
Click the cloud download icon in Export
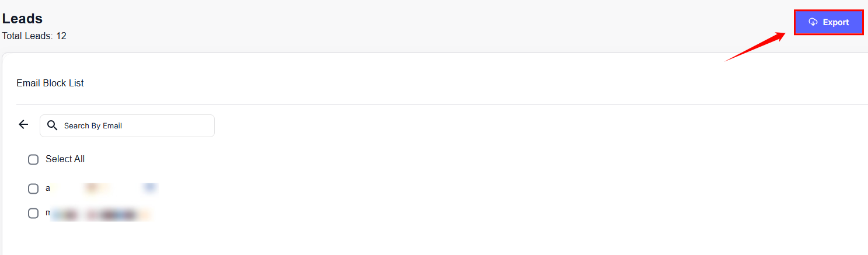click(x=813, y=22)
